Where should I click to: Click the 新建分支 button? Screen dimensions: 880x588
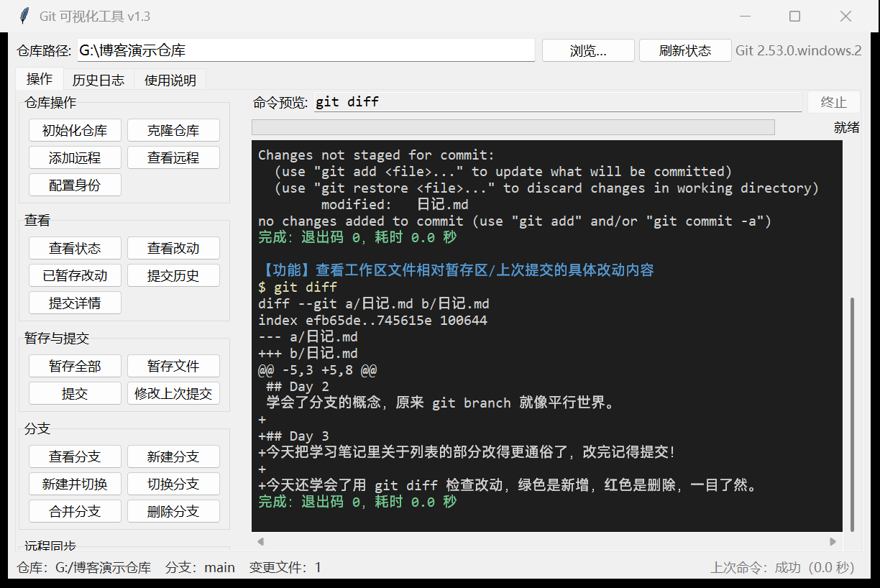pos(173,457)
